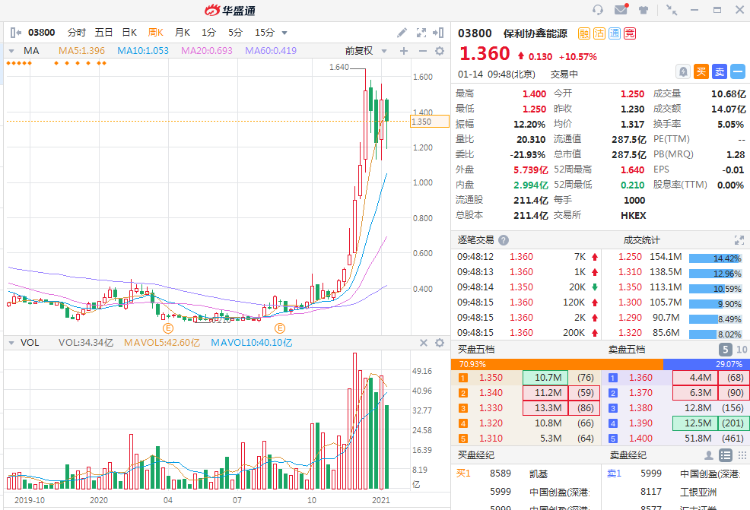The width and height of the screenshot is (750, 510).
Task: Click broker 8589 凯基 row
Action: pyautogui.click(x=526, y=474)
